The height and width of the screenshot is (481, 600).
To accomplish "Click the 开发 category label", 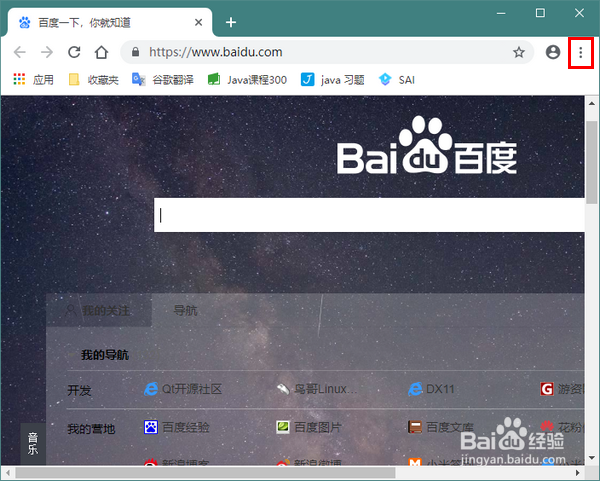I will 79,390.
